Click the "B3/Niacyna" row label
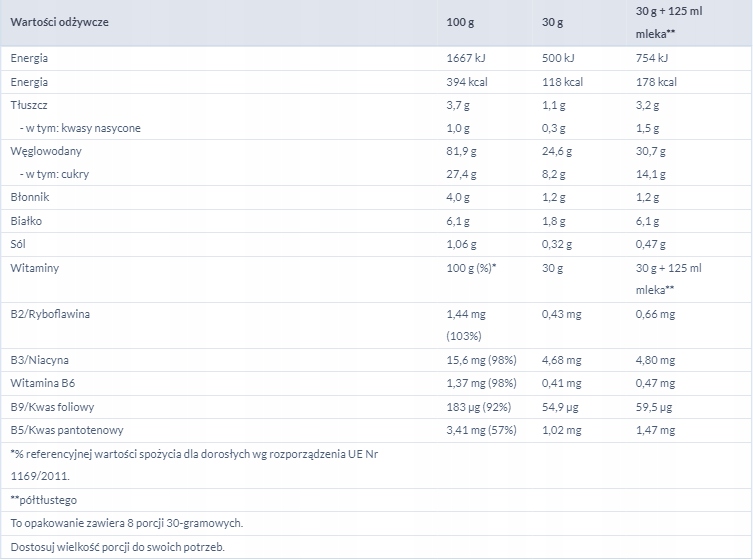This screenshot has width=753, height=560. 40,360
